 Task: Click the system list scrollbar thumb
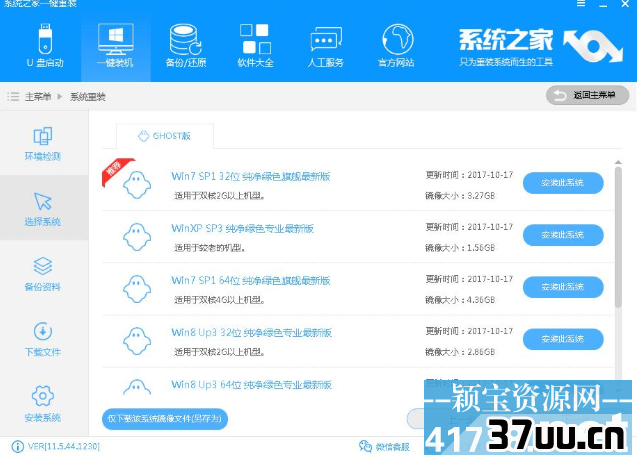618,237
